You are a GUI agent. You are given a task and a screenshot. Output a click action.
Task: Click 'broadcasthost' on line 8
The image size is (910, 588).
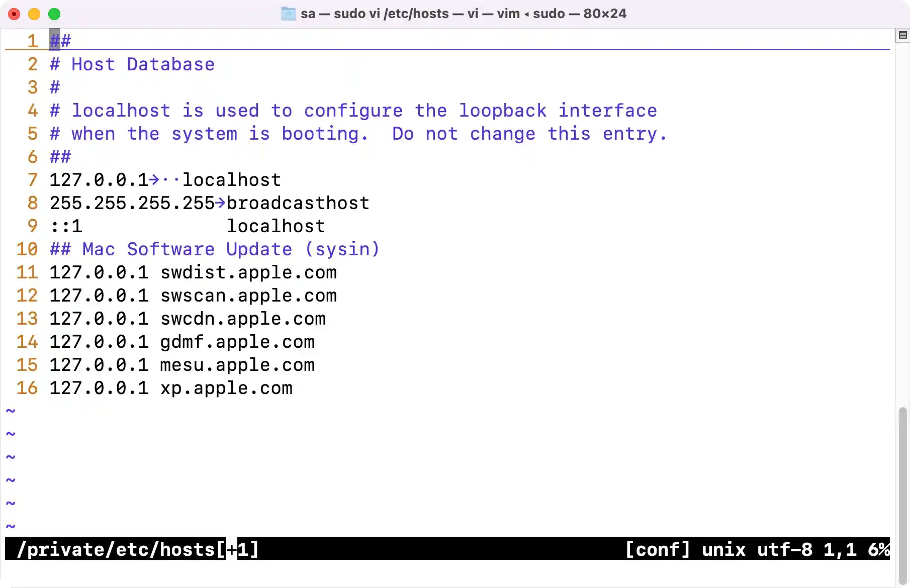[298, 203]
